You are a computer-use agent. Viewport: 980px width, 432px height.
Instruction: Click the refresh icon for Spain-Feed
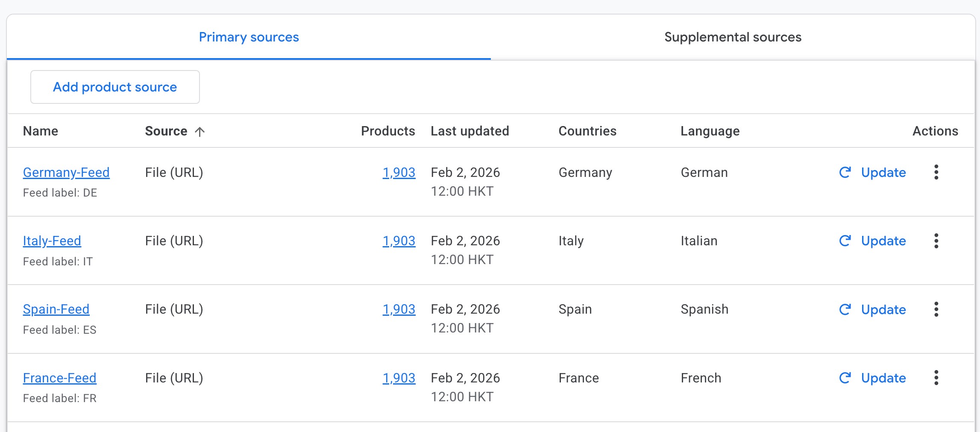point(845,309)
